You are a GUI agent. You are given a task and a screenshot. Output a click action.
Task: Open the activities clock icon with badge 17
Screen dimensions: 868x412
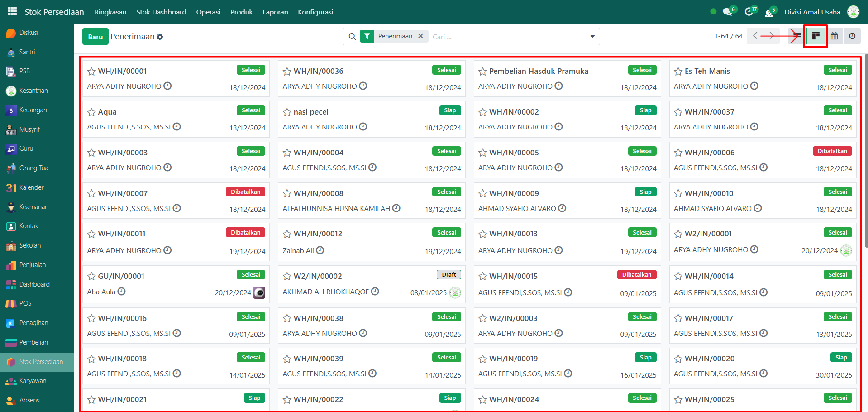749,12
